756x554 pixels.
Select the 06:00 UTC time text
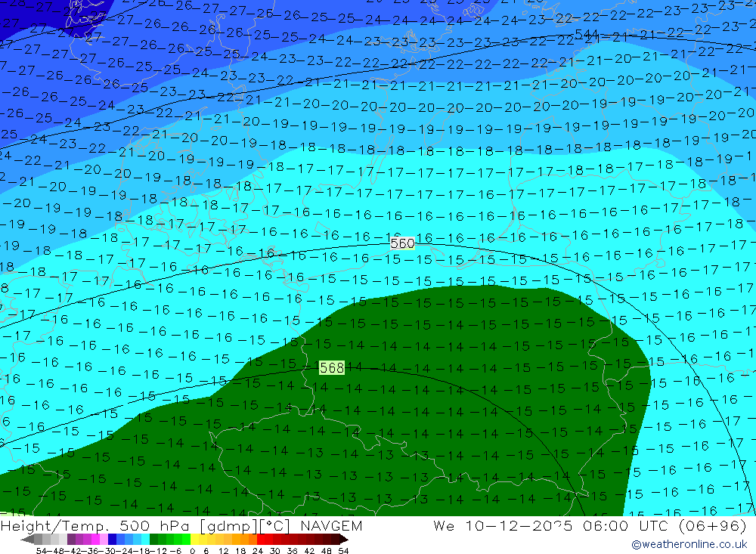click(624, 525)
